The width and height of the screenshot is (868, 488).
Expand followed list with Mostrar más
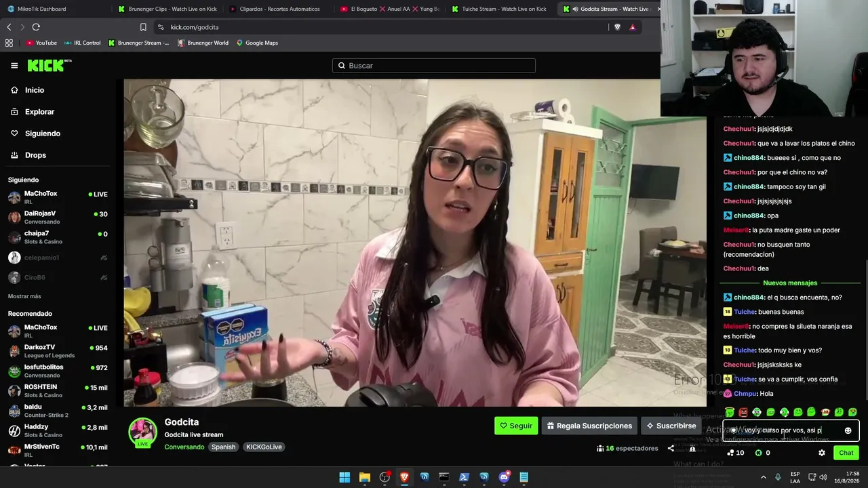[x=24, y=296]
